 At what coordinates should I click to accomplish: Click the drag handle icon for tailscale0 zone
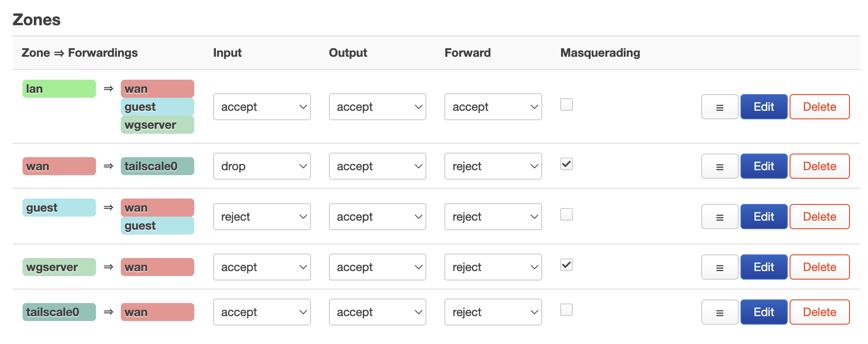tap(719, 312)
